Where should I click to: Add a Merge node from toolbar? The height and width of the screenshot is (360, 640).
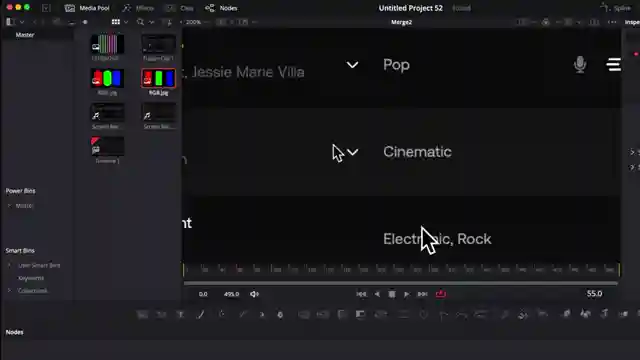(304, 314)
